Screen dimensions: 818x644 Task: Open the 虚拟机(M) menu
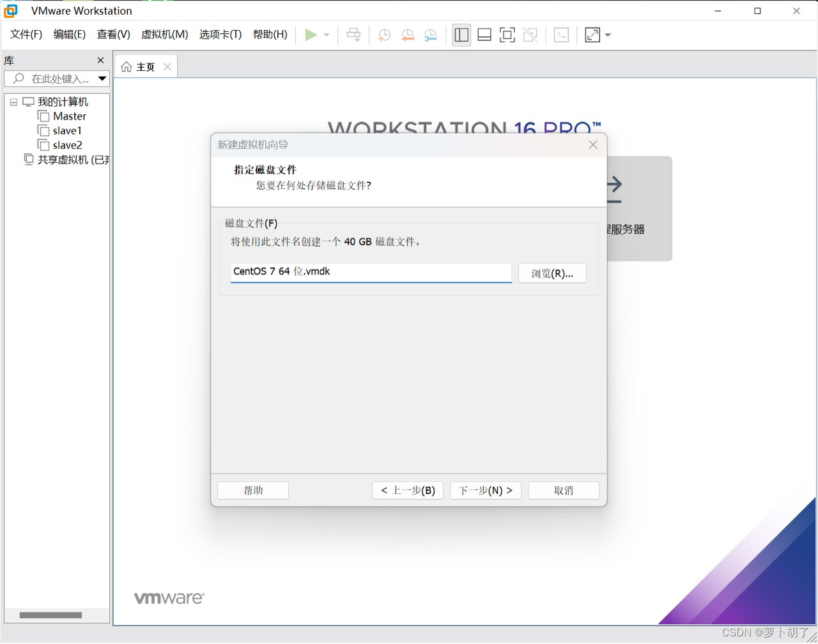165,34
